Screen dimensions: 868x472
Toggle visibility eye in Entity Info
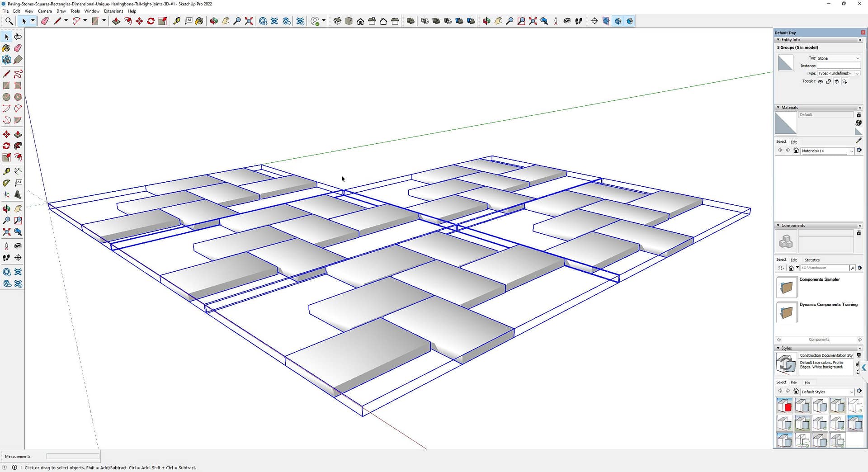pyautogui.click(x=821, y=82)
